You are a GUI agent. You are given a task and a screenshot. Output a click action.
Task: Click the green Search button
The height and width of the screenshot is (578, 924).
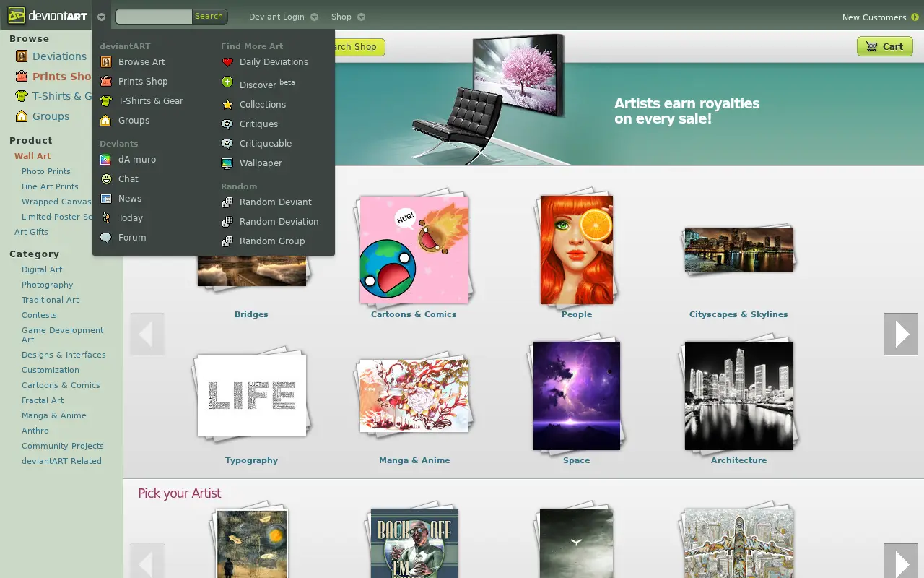pos(209,16)
